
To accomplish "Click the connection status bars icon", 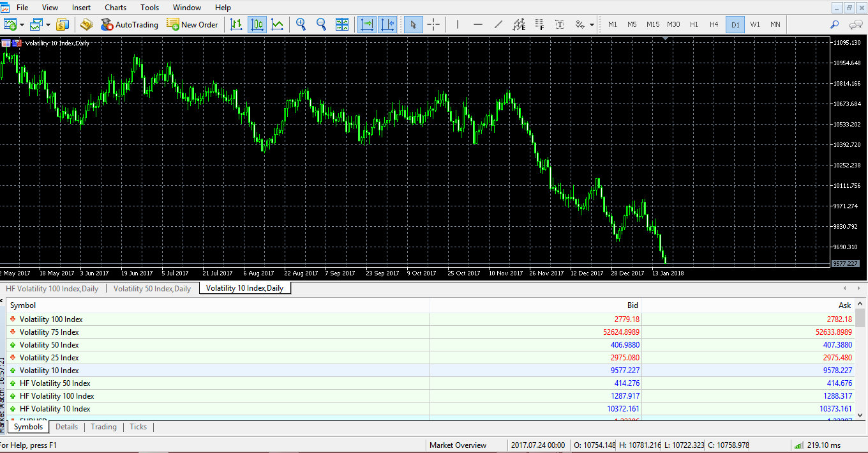I will (x=798, y=445).
